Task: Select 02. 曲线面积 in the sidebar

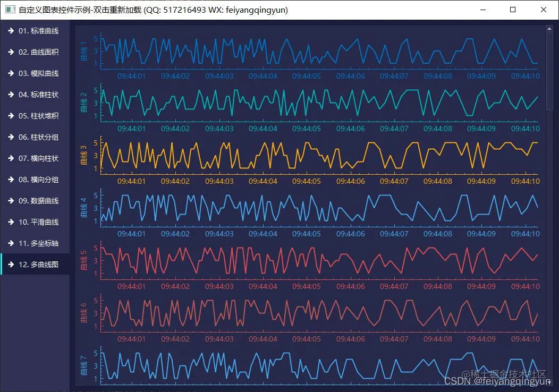Action: 35,52
